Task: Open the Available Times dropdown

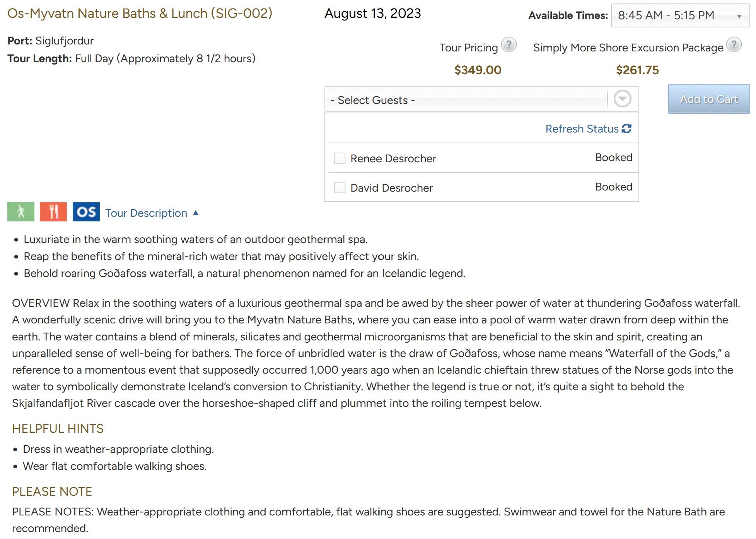Action: point(680,15)
